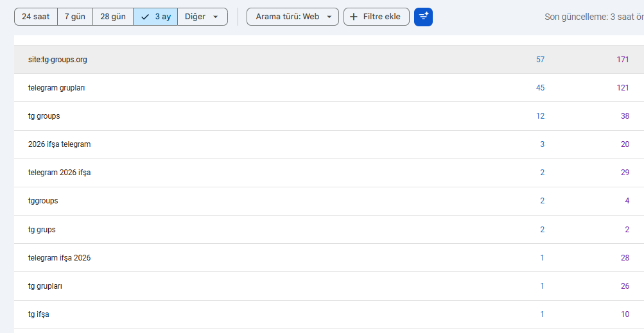This screenshot has width=644, height=333.
Task: Click impressions value 26 for tg grupları
Action: point(625,286)
